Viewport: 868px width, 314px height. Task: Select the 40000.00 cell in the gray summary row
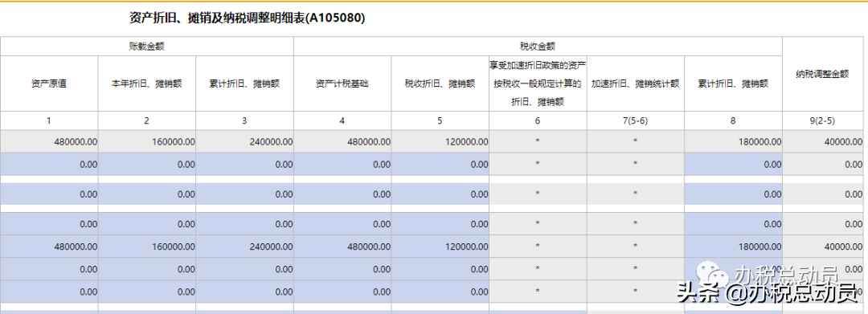click(825, 141)
